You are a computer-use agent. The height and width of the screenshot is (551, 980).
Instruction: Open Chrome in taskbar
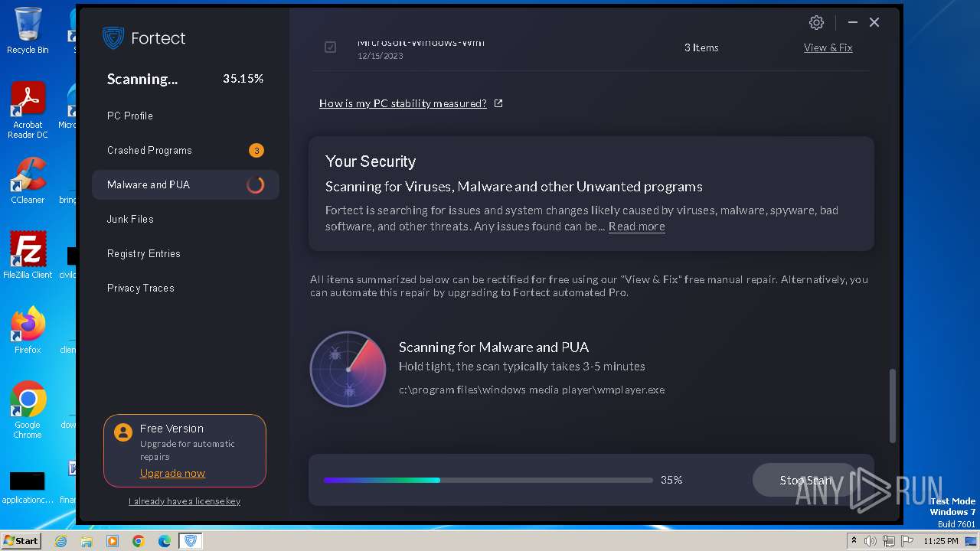pos(139,541)
